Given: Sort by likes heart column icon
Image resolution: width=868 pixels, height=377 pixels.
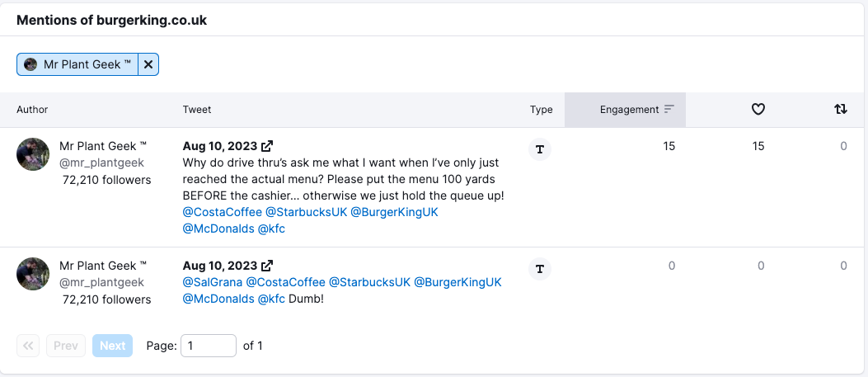Looking at the screenshot, I should (x=758, y=109).
